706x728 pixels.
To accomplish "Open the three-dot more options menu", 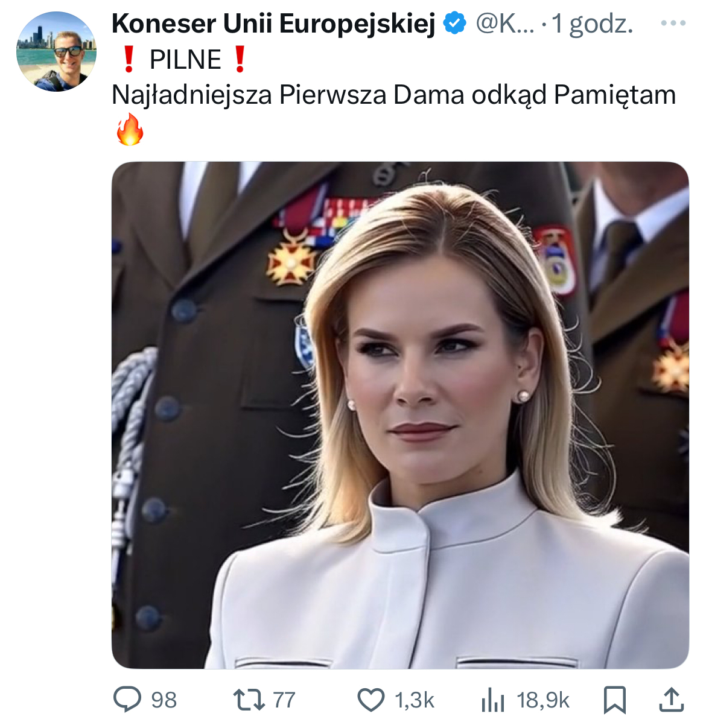I will tap(673, 24).
